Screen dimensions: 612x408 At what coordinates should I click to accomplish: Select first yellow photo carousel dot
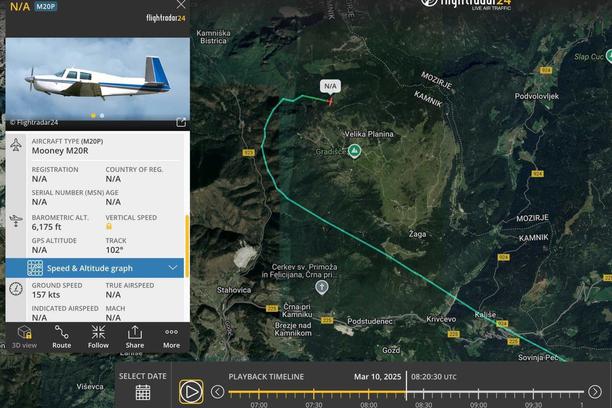click(93, 116)
